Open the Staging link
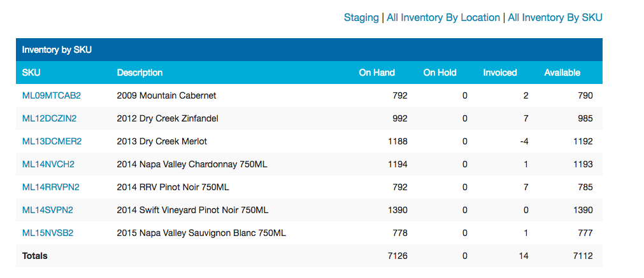 (361, 18)
